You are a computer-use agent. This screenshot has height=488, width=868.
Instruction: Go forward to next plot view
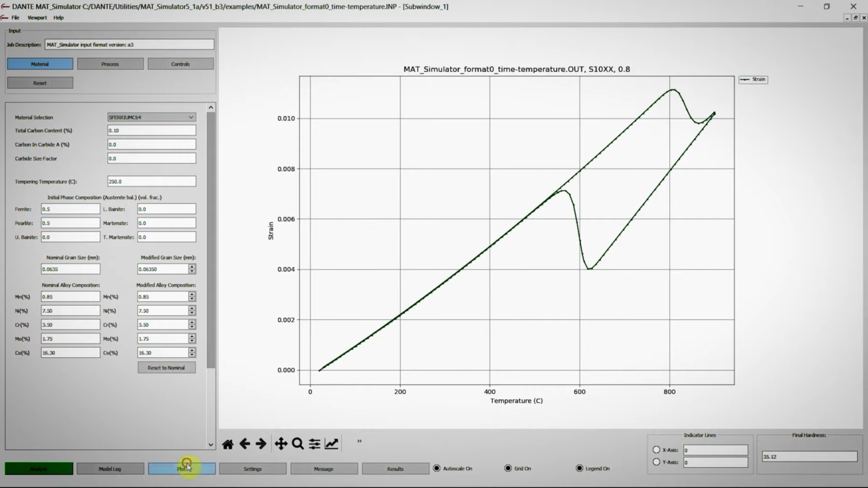click(x=261, y=444)
